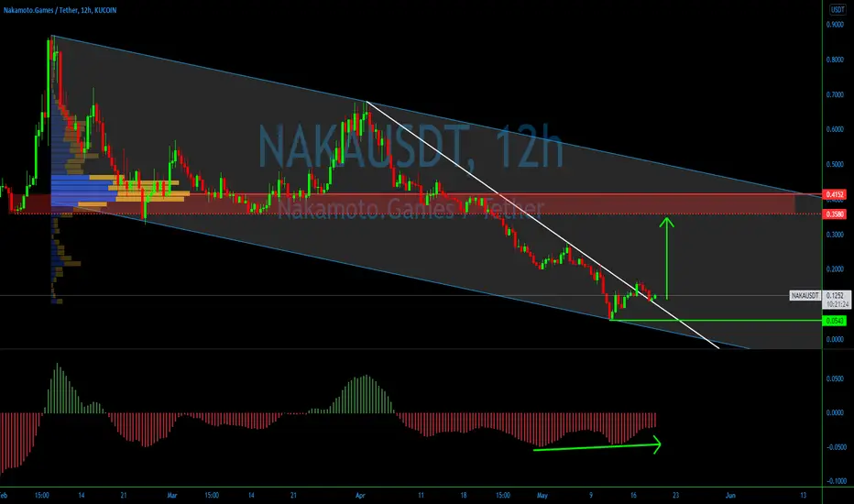Click the Apr date label on time axis
This screenshot has width=854, height=504.
[x=360, y=495]
